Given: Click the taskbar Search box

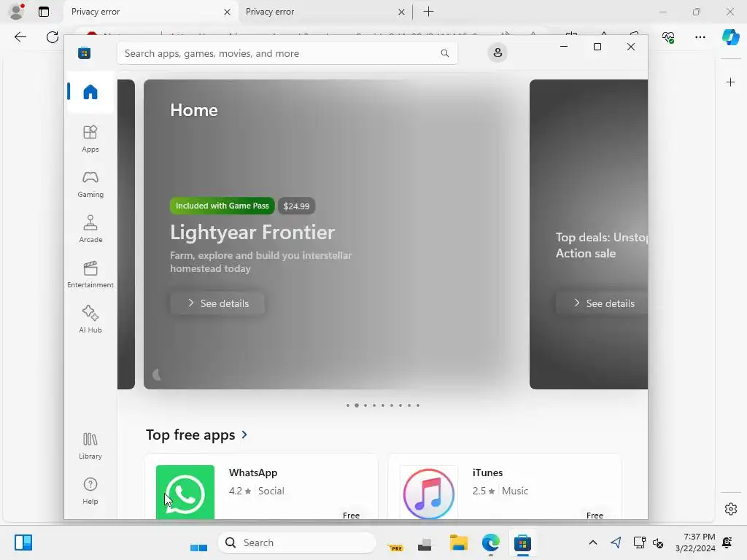Looking at the screenshot, I should [x=297, y=542].
